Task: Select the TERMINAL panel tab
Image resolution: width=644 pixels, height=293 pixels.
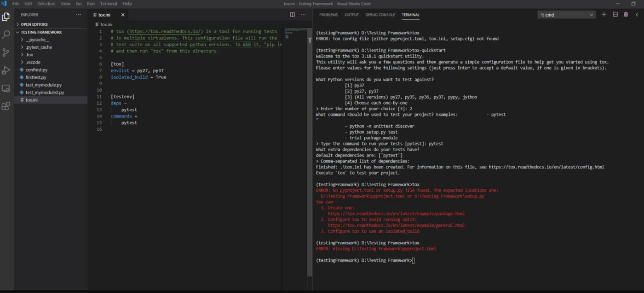Action: [410, 15]
